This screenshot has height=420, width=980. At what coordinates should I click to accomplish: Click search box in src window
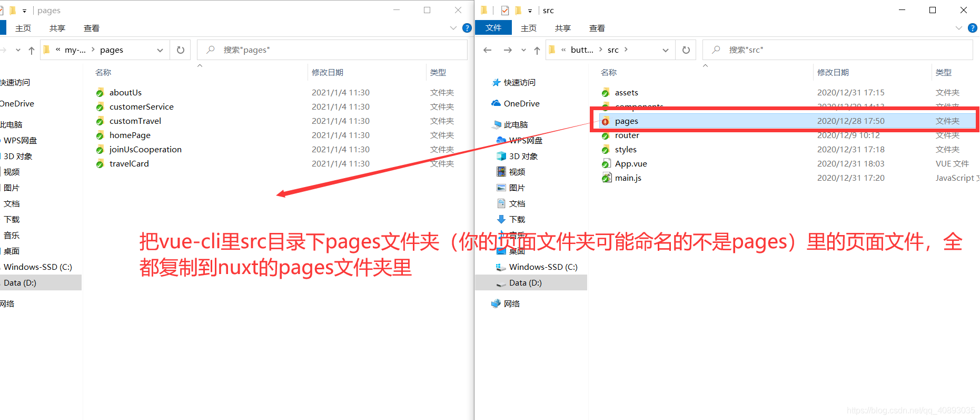(x=838, y=50)
